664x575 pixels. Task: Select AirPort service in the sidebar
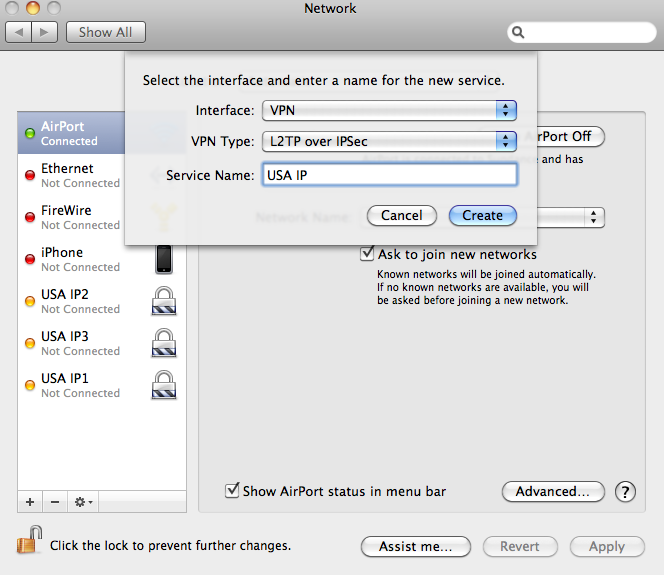tap(71, 133)
